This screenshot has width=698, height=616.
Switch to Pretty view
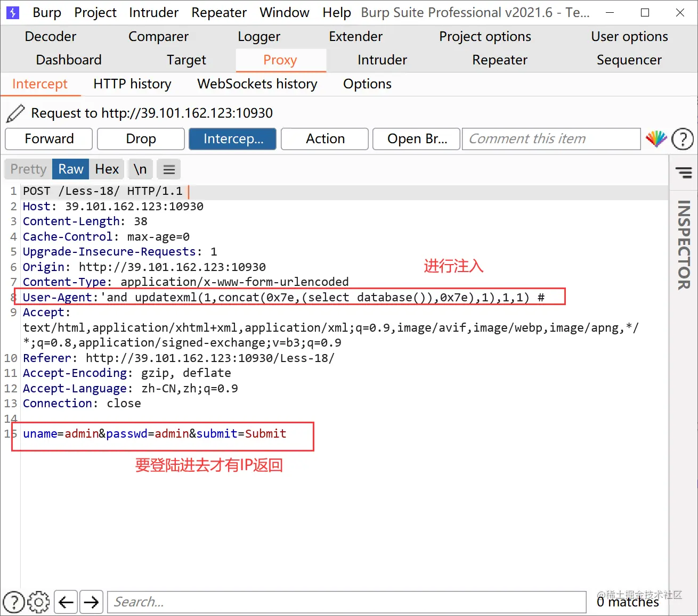pyautogui.click(x=28, y=169)
